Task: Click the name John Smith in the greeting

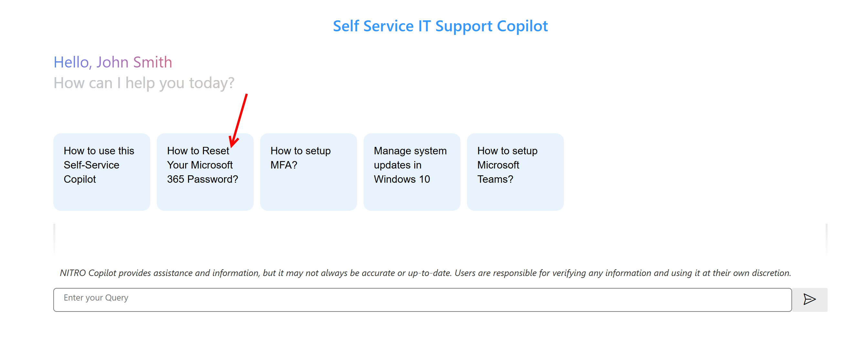Action: [x=134, y=62]
